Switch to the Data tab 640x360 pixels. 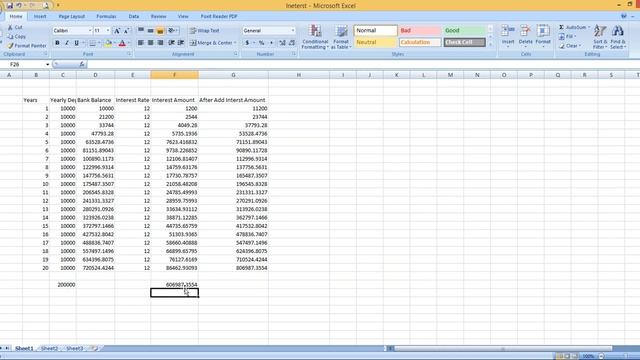tap(134, 16)
